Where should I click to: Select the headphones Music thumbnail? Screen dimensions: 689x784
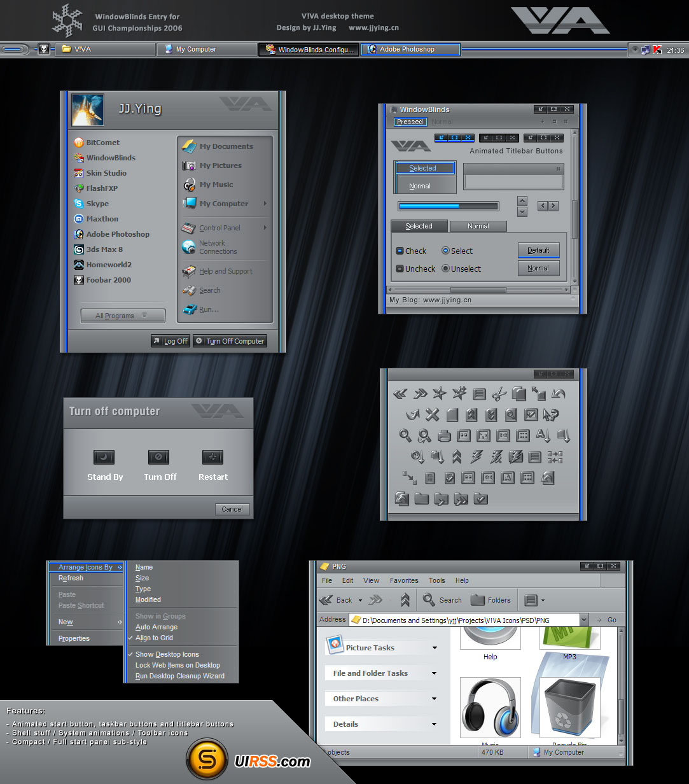point(490,708)
